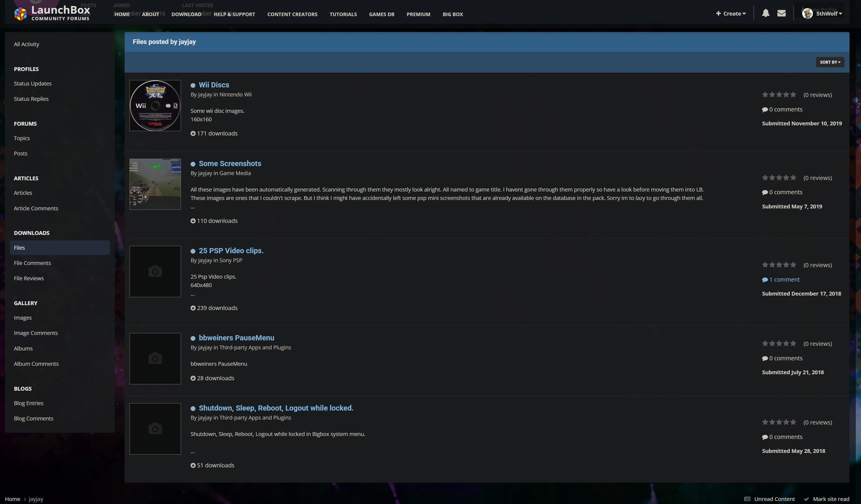Viewport: 861px width, 504px height.
Task: Open the notifications bell icon
Action: click(765, 13)
